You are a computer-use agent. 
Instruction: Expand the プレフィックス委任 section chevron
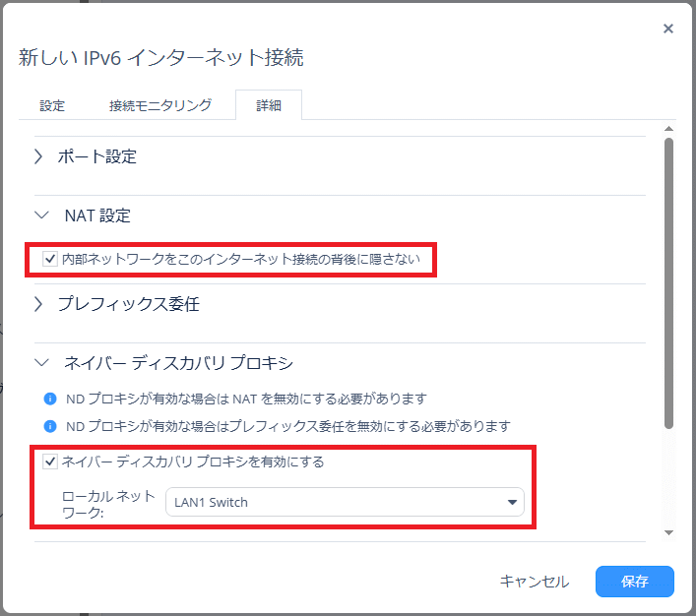click(38, 304)
